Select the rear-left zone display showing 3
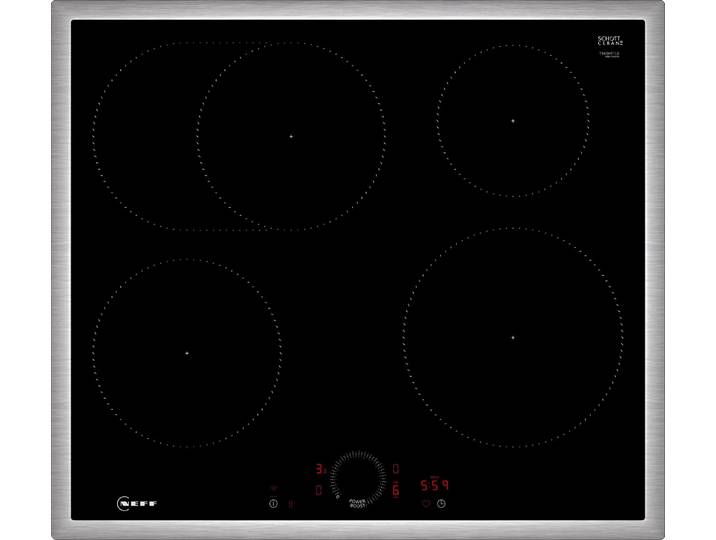 321,469
